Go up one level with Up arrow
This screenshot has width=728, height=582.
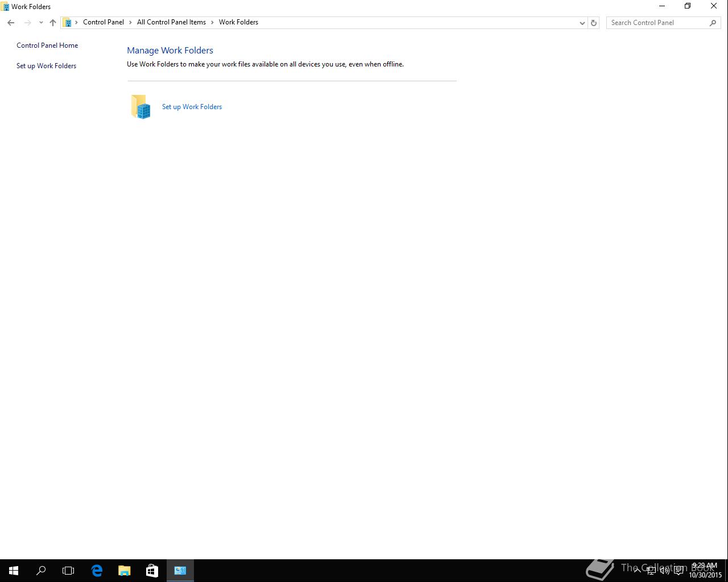tap(53, 23)
